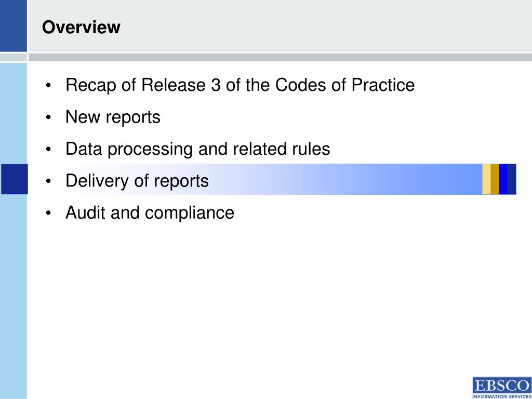Viewport: 532px width, 399px height.
Task: Click the gold color block in highlight bar
Action: [x=495, y=179]
